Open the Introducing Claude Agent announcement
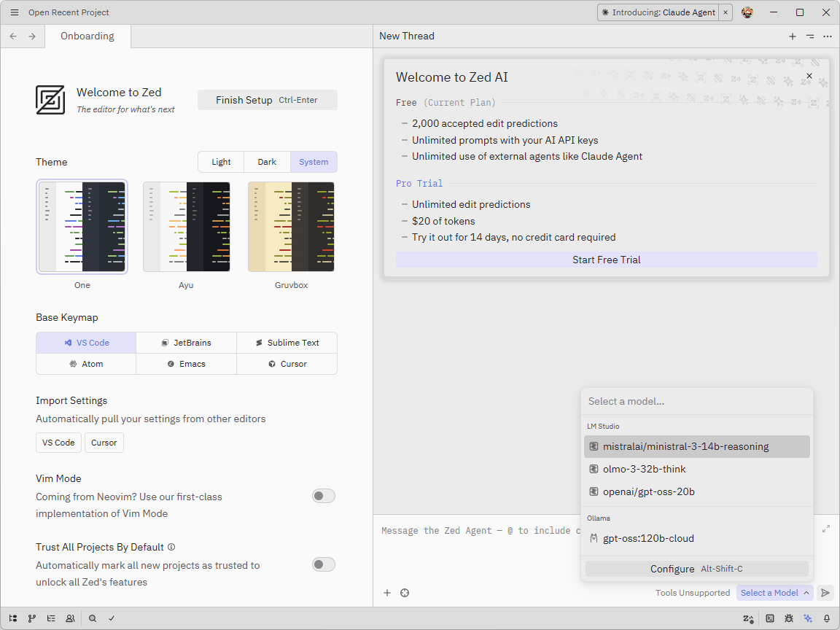The image size is (840, 630). tap(658, 12)
